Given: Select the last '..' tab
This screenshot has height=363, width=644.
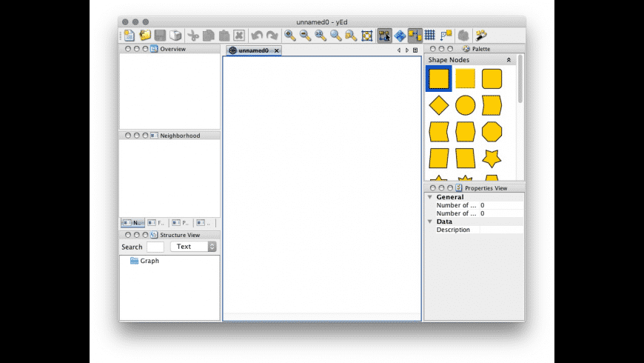Looking at the screenshot, I should [204, 222].
